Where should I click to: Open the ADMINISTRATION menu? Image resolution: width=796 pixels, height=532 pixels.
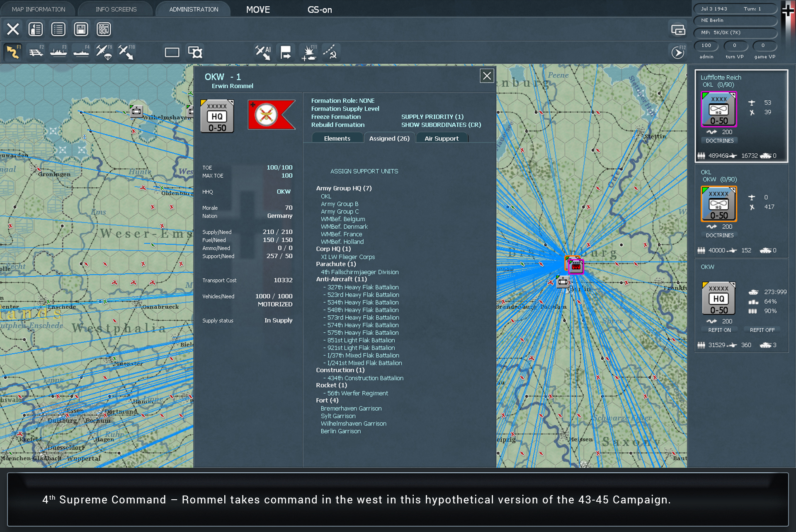[193, 9]
